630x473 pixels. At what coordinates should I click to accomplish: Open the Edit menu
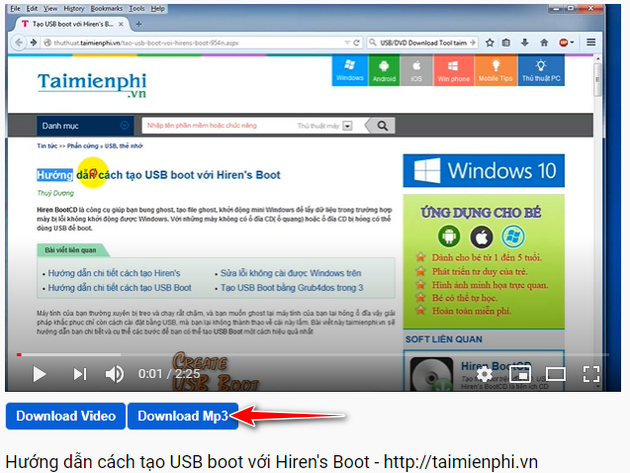(32, 8)
